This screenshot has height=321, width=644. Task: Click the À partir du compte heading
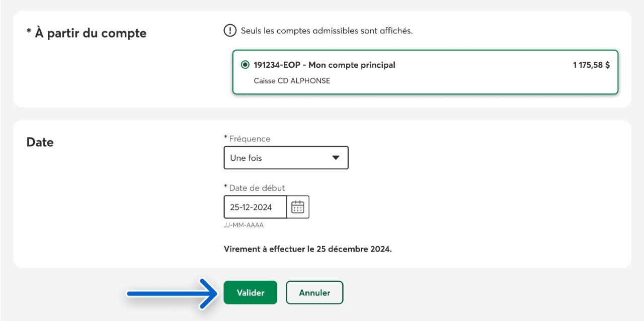point(87,33)
